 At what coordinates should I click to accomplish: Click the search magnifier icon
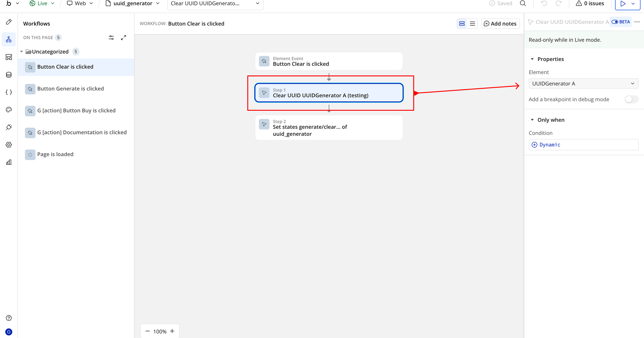point(523,4)
